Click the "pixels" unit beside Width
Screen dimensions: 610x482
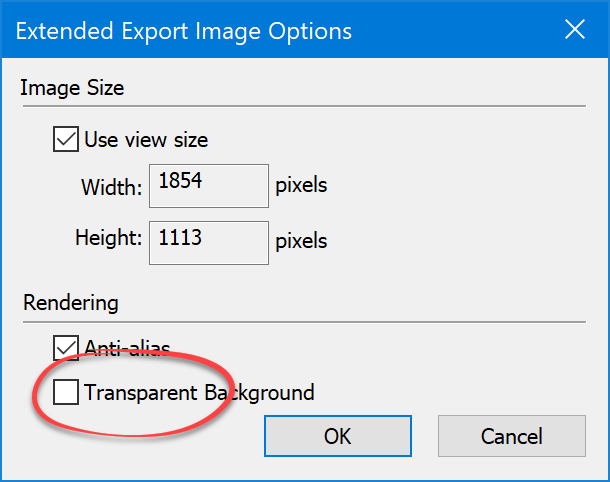pos(301,186)
